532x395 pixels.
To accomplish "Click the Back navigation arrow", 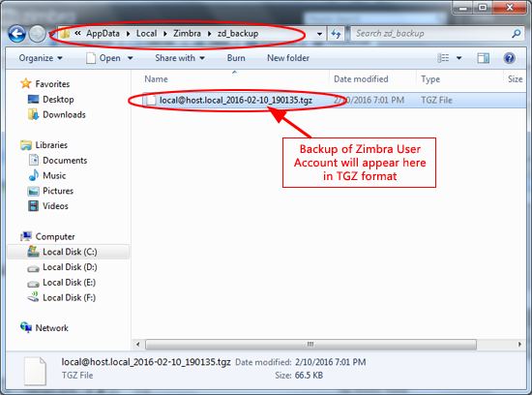I will tap(16, 34).
